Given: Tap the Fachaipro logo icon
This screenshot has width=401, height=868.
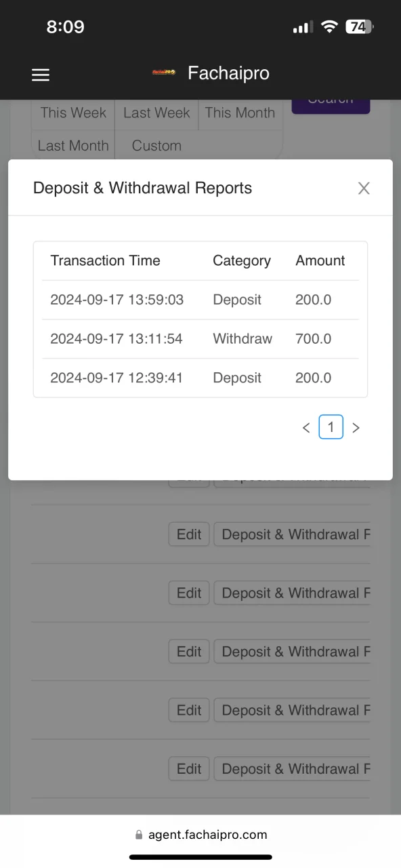Looking at the screenshot, I should click(x=164, y=73).
